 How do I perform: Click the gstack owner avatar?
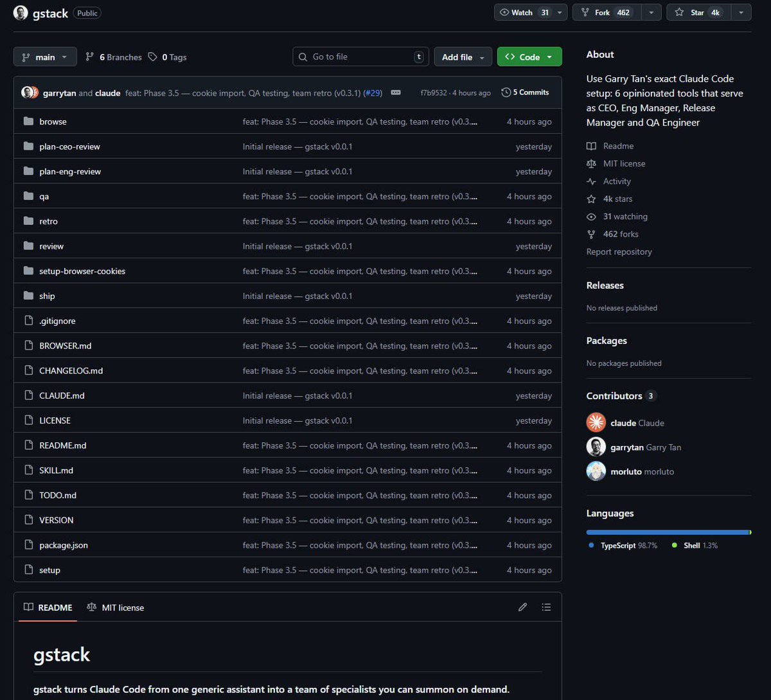21,13
